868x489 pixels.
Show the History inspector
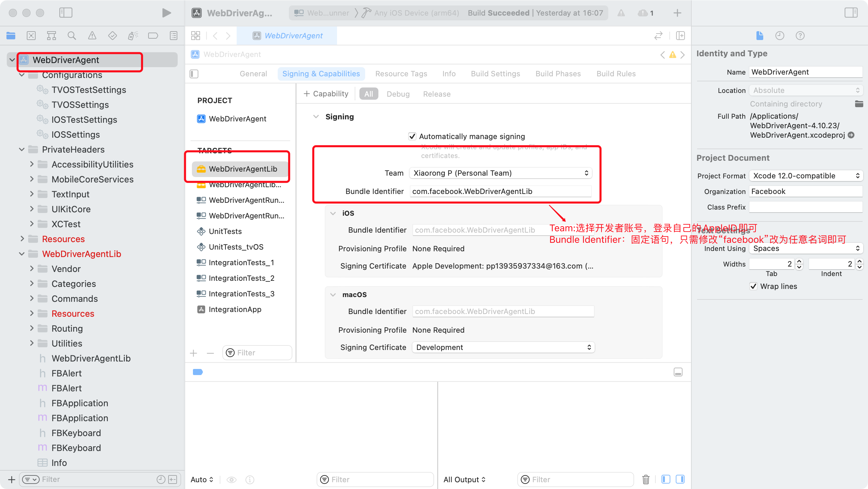pos(780,35)
